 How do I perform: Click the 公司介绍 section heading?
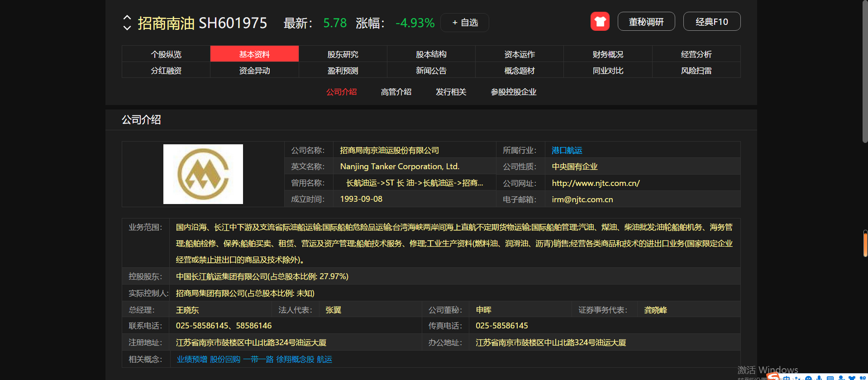pyautogui.click(x=141, y=120)
